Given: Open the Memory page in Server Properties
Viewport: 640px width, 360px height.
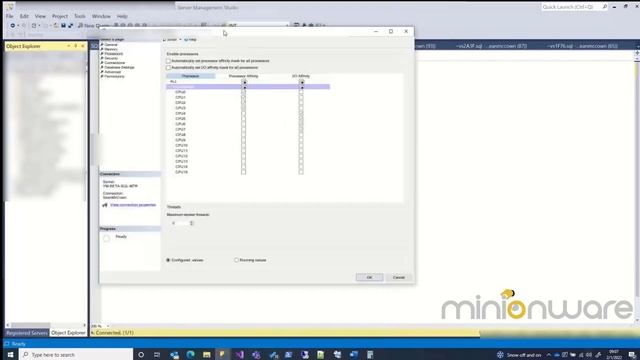Looking at the screenshot, I should point(111,49).
